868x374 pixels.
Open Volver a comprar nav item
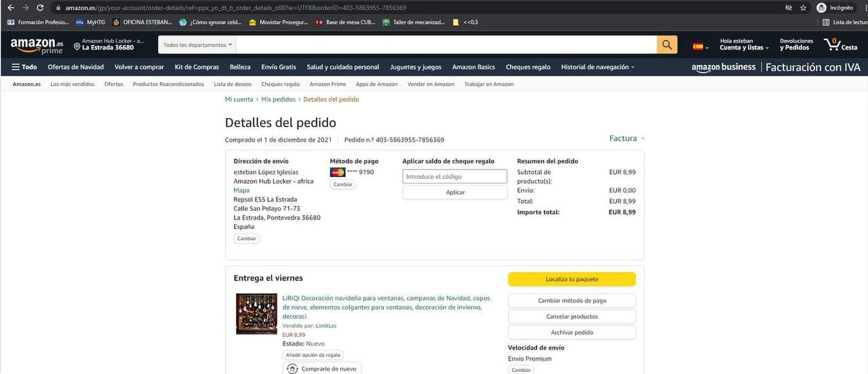point(139,67)
